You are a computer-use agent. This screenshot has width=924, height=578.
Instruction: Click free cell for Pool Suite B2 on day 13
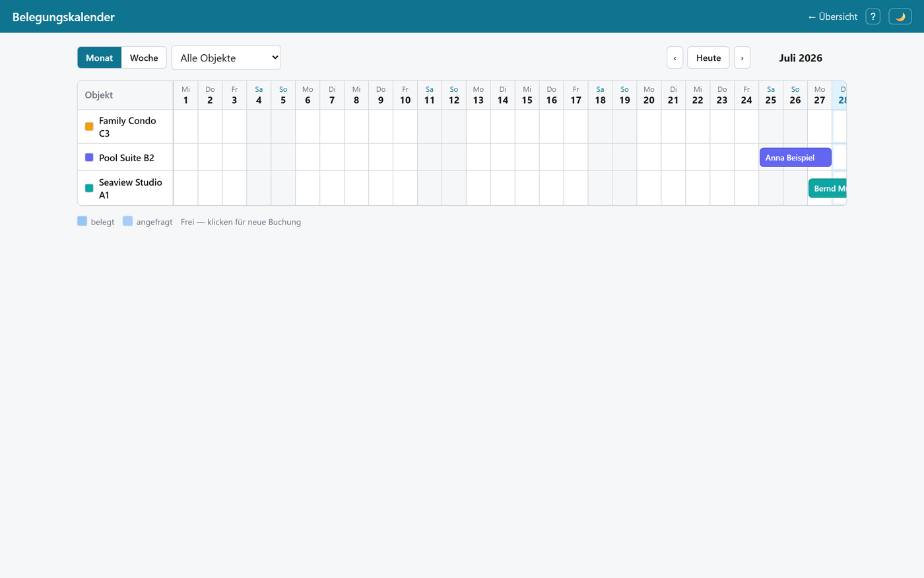(x=478, y=157)
